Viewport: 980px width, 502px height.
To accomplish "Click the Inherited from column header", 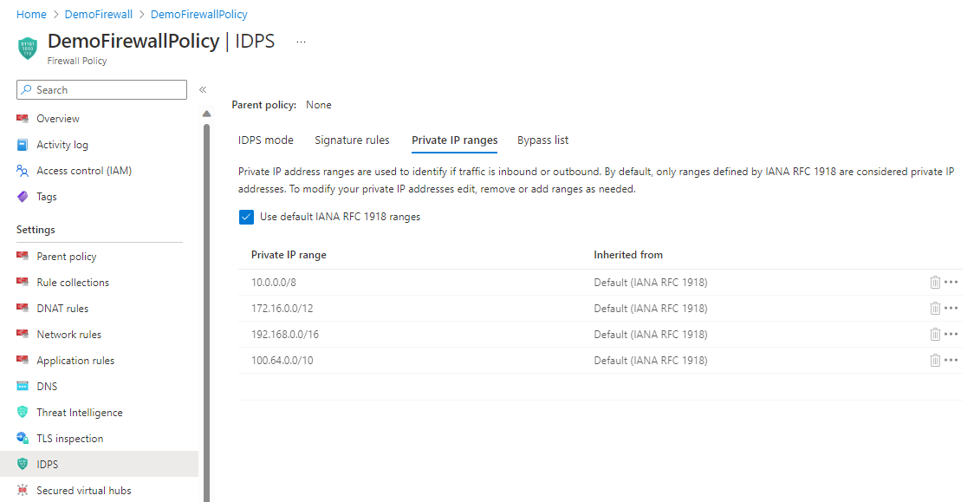I will pyautogui.click(x=628, y=254).
